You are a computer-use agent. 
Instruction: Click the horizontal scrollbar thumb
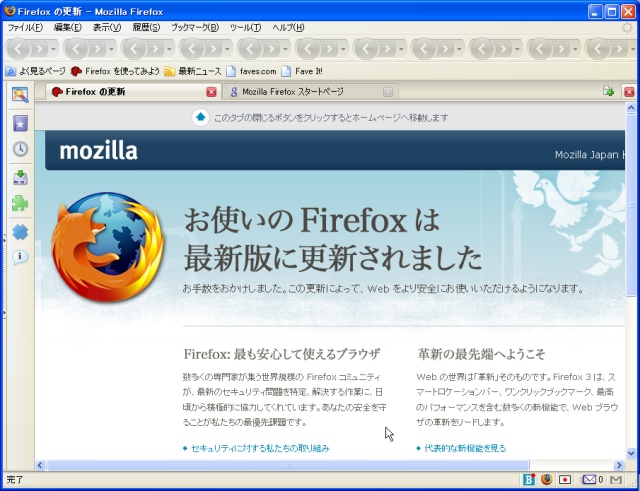(x=288, y=465)
